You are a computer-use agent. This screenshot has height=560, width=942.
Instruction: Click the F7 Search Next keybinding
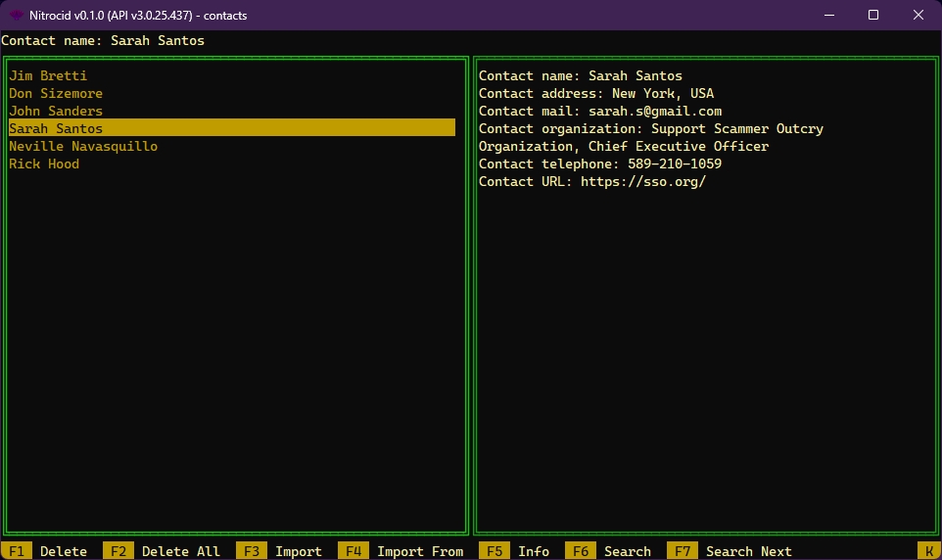(x=731, y=551)
